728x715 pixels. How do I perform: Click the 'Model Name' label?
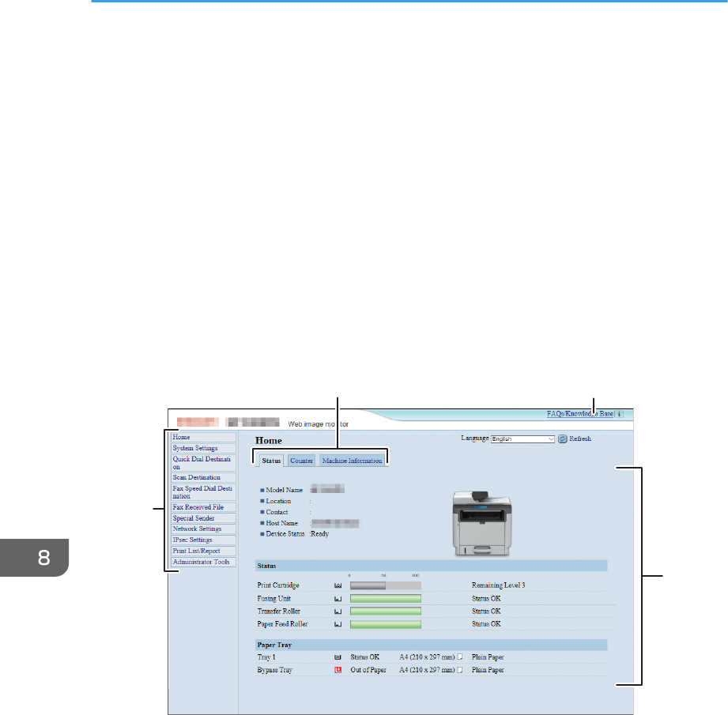tap(284, 490)
